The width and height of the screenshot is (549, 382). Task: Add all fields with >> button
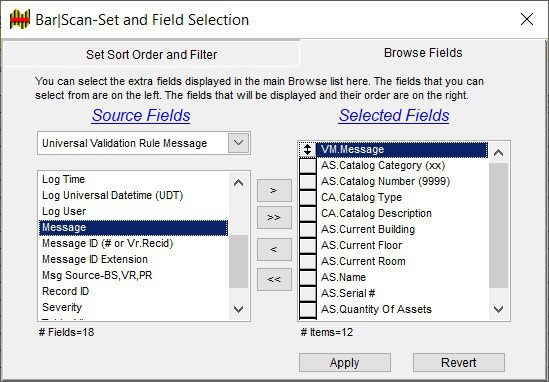274,217
